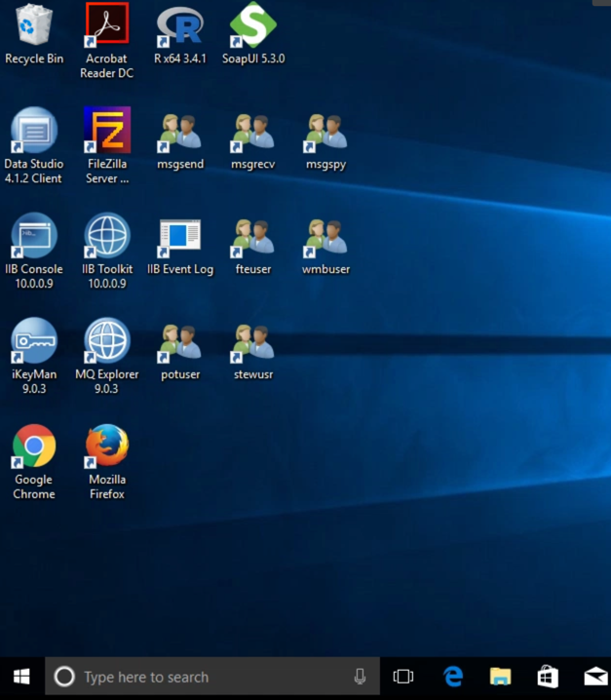Activate the microphone voice search
The image size is (611, 700).
point(360,678)
